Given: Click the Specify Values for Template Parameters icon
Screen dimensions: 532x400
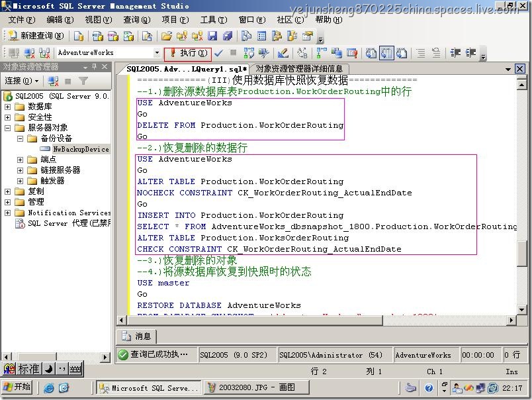Looking at the screenshot, I should 302,53.
